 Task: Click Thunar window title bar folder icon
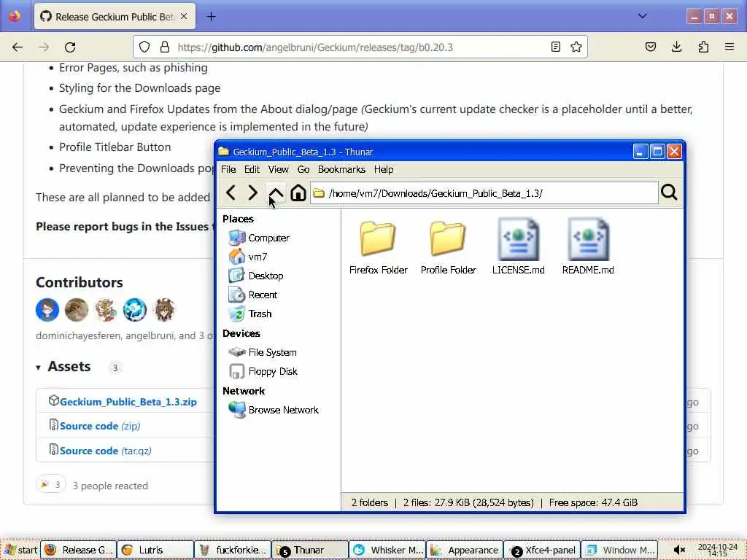(x=223, y=152)
